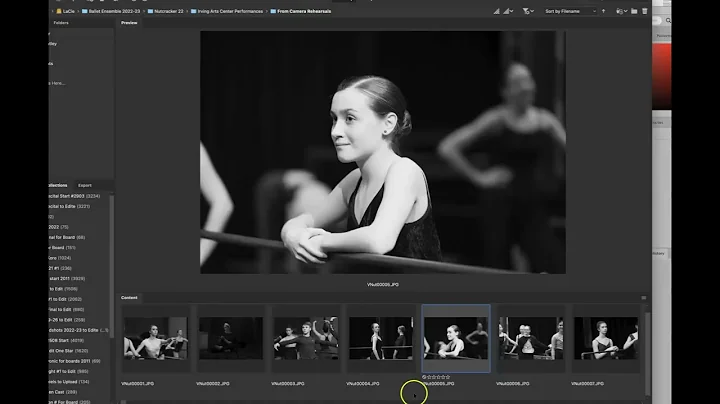Toggle the ascending sort order arrow

coord(603,11)
